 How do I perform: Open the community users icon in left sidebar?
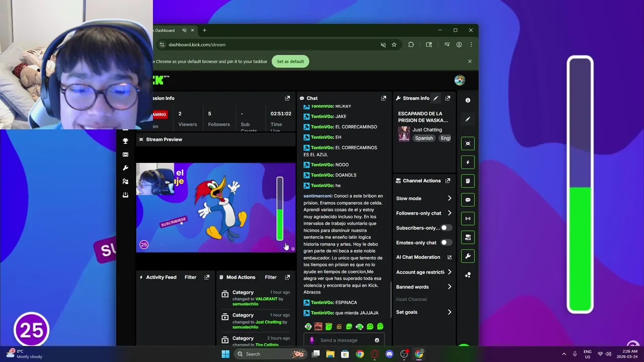(125, 182)
